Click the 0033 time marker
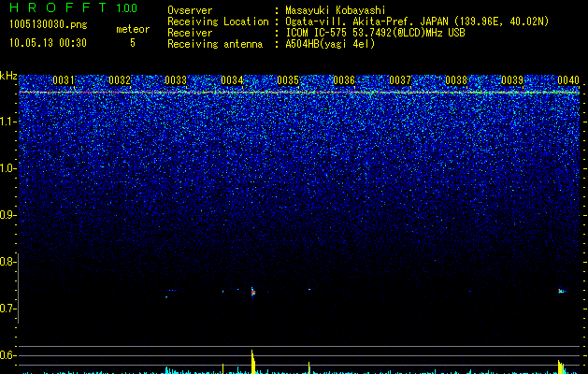The height and width of the screenshot is (374, 588). 176,80
